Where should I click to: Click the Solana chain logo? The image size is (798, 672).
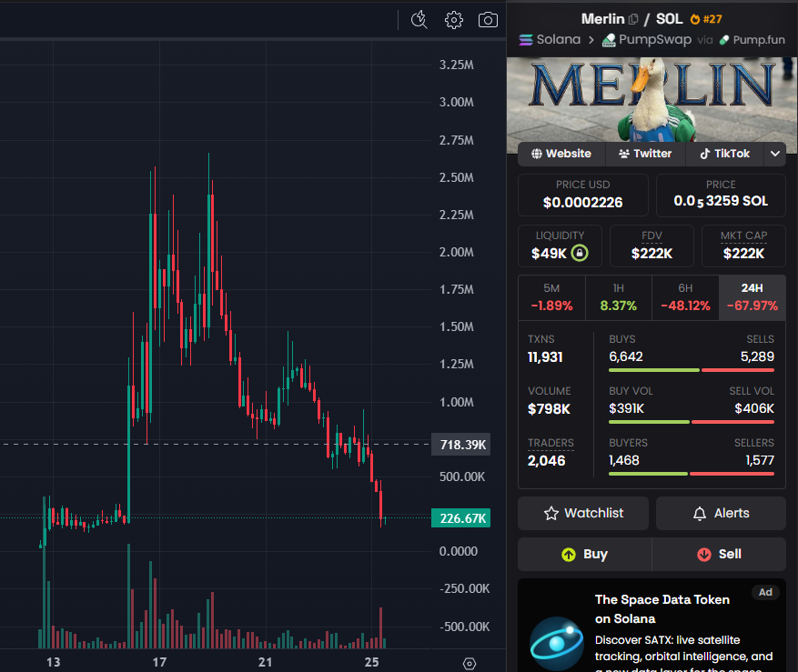526,39
